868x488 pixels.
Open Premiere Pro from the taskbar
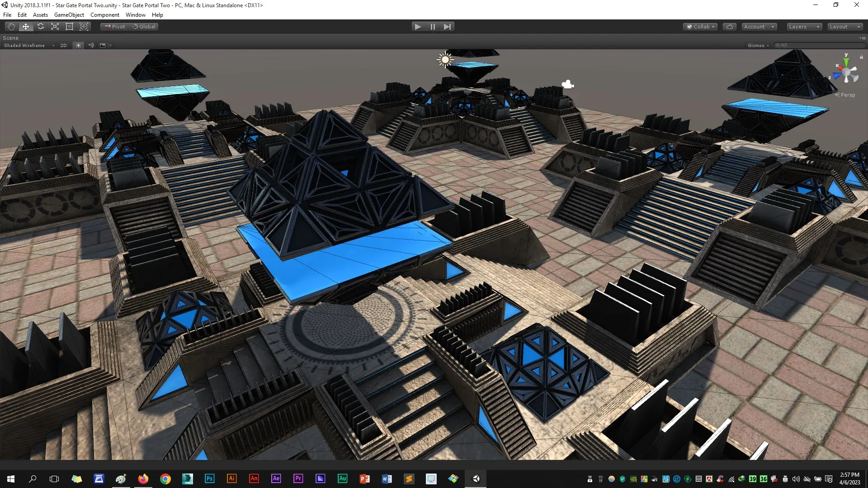click(x=298, y=479)
